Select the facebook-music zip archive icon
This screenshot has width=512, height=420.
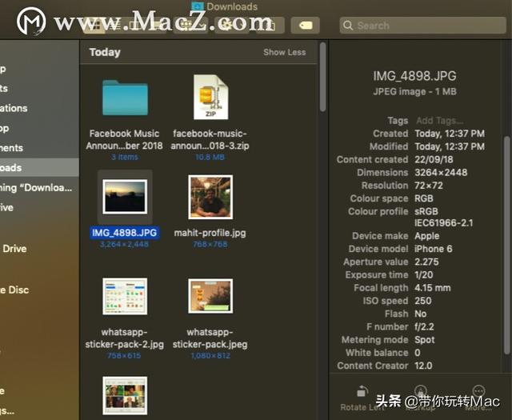tap(210, 97)
